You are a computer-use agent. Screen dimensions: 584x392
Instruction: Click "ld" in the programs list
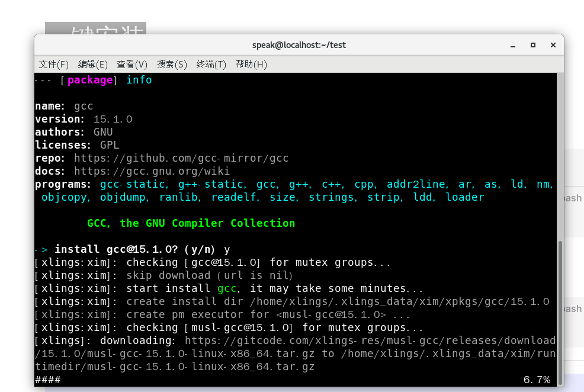[x=517, y=184]
